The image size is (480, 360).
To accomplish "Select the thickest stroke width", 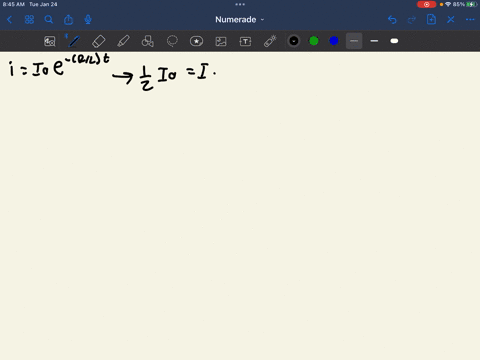I will click(x=394, y=41).
